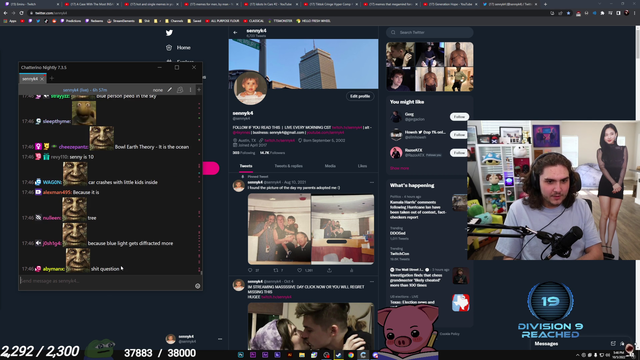Open the Channels bookmark folder
This screenshot has width=640, height=360.
click(174, 21)
